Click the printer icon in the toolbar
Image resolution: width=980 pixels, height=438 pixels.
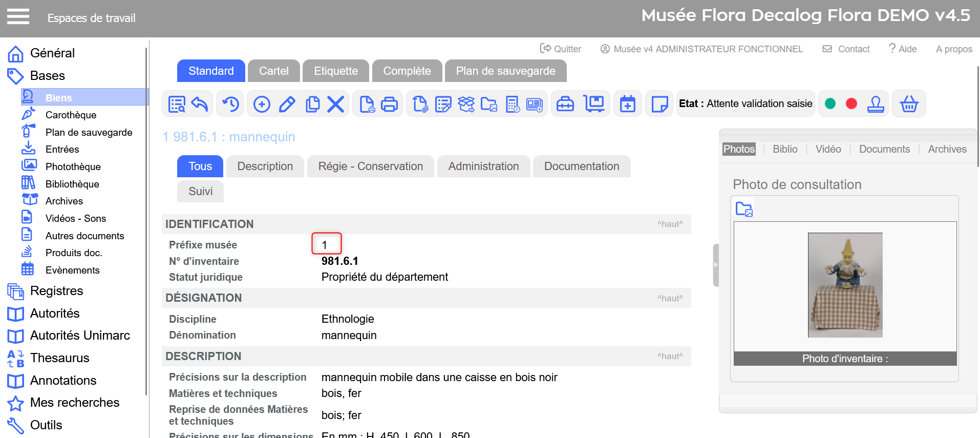389,104
